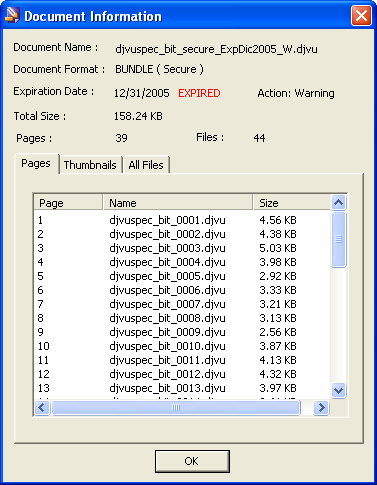Screen dimensions: 377x485
Task: Click the document name djvuspec_bit_secure_ExpDic2005_W.djvu
Action: (x=216, y=49)
